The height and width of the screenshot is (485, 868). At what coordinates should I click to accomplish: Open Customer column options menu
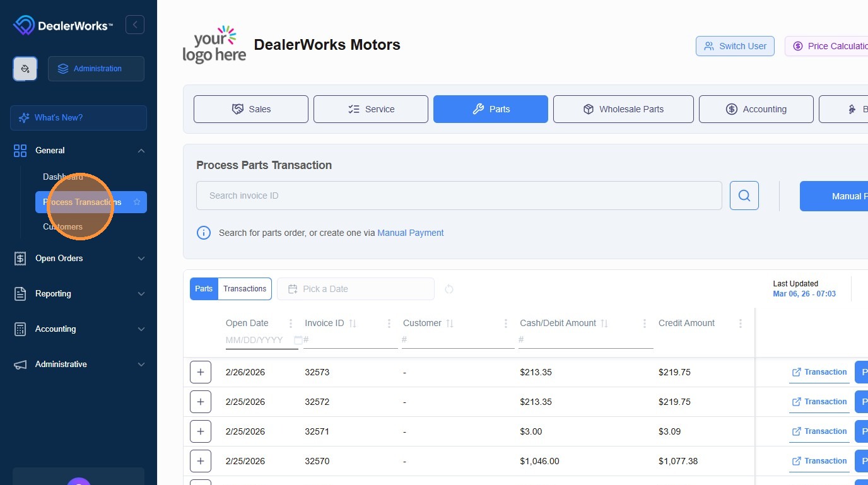[506, 323]
